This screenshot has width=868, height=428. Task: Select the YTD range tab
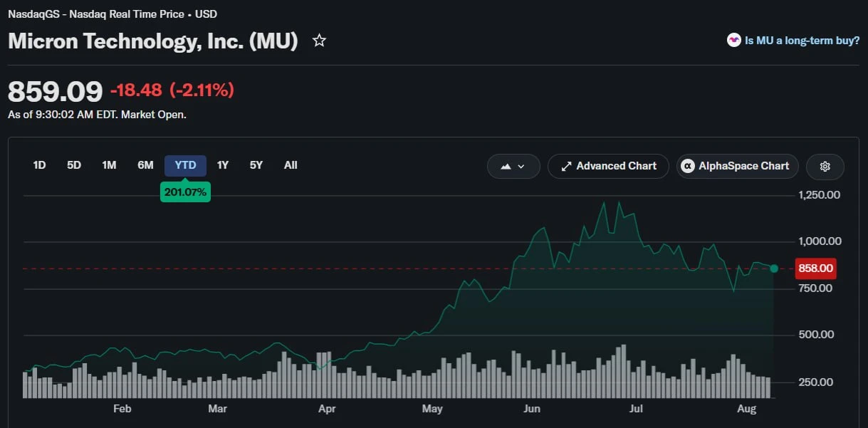(185, 165)
